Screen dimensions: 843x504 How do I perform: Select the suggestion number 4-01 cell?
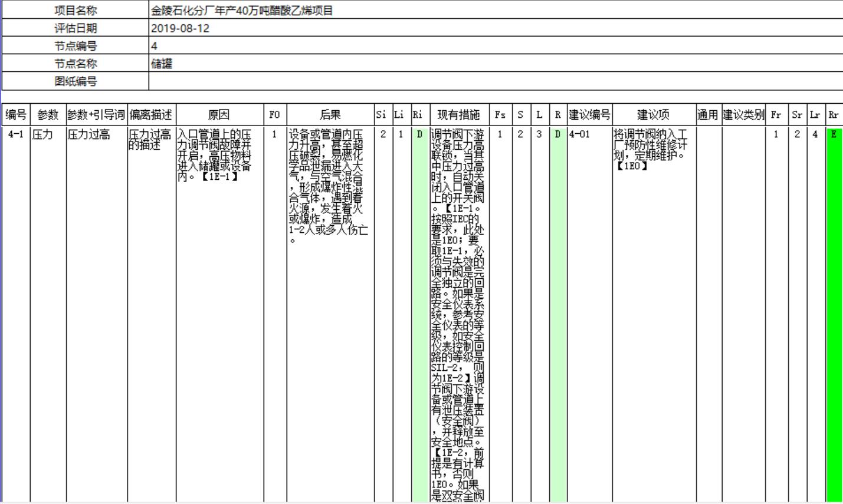click(x=589, y=314)
